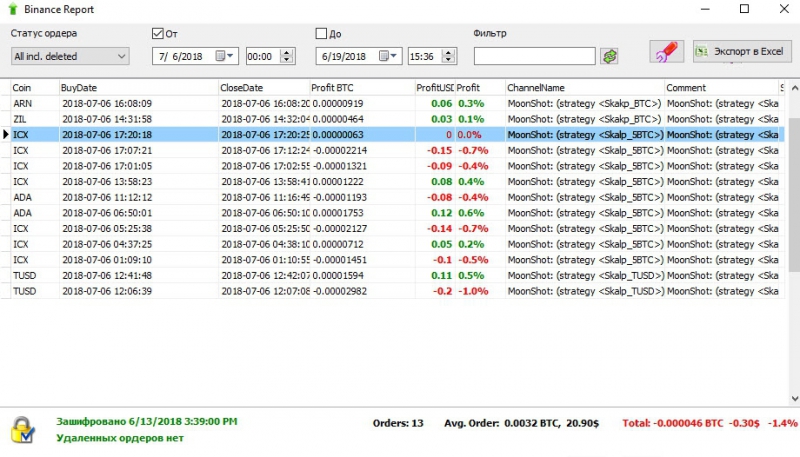Sort by the ChannelName column header
The height and width of the screenshot is (457, 800).
click(x=585, y=88)
